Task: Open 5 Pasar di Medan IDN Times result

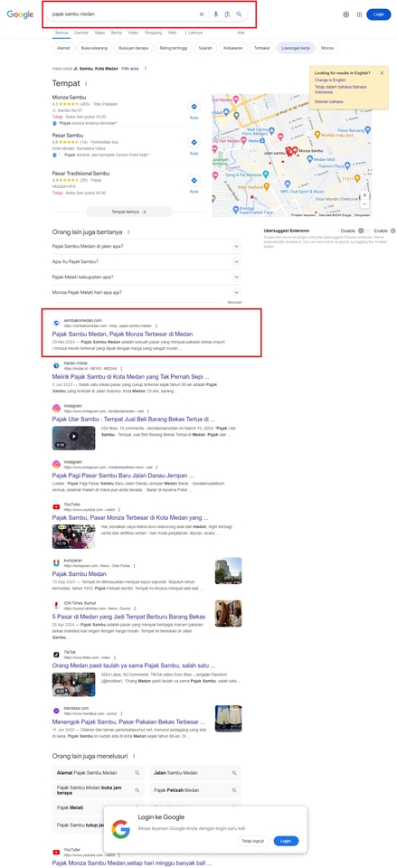Action: point(128,616)
